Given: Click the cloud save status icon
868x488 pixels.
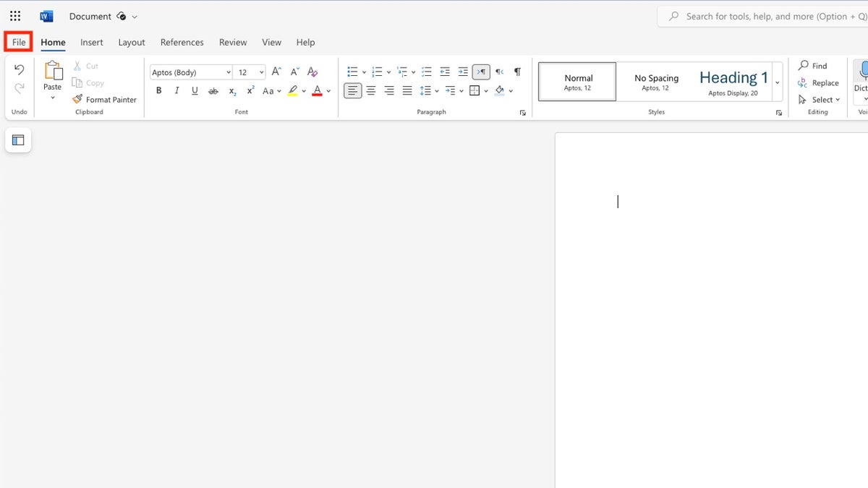Looking at the screenshot, I should click(122, 16).
